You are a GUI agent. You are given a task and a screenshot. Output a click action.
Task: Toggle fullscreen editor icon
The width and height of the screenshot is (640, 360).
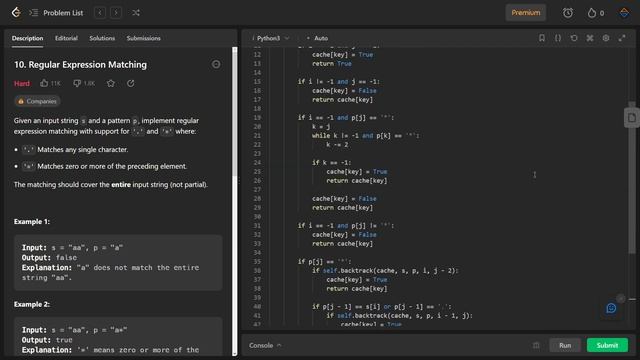click(x=622, y=38)
